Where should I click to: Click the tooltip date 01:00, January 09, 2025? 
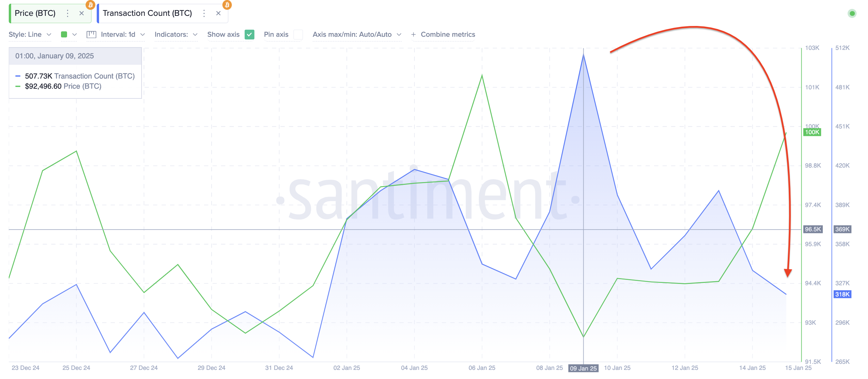tap(55, 56)
